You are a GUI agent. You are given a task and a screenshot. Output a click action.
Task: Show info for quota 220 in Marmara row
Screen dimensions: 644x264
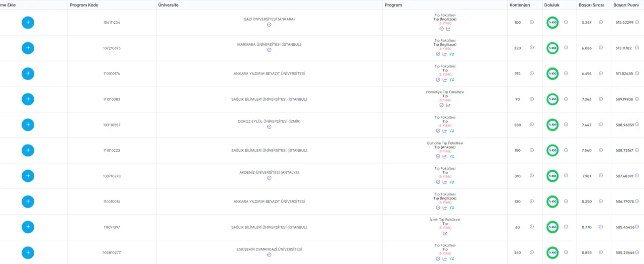pos(532,48)
